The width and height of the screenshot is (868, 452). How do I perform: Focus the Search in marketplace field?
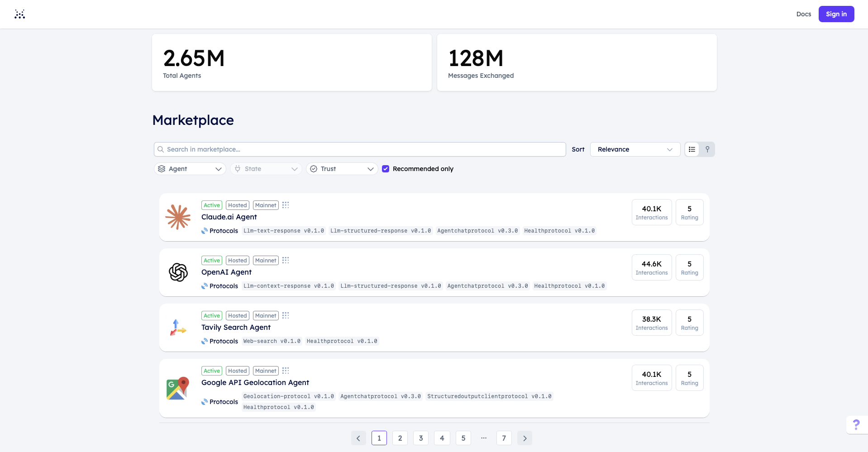[x=360, y=149]
